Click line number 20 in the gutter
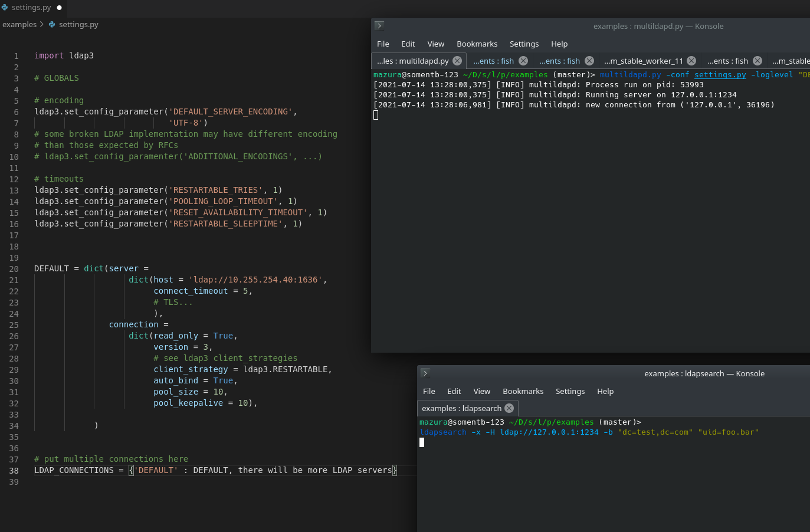Screen dimensions: 810x532 click(x=14, y=269)
